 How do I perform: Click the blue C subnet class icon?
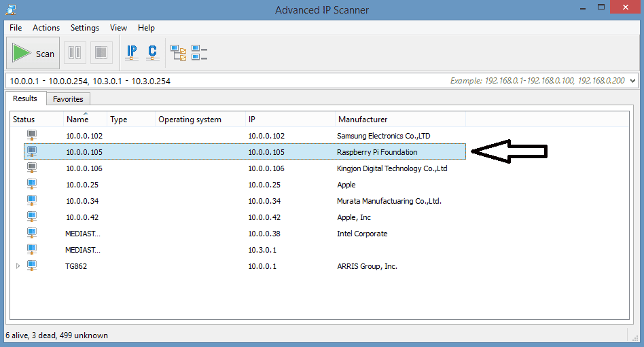152,52
